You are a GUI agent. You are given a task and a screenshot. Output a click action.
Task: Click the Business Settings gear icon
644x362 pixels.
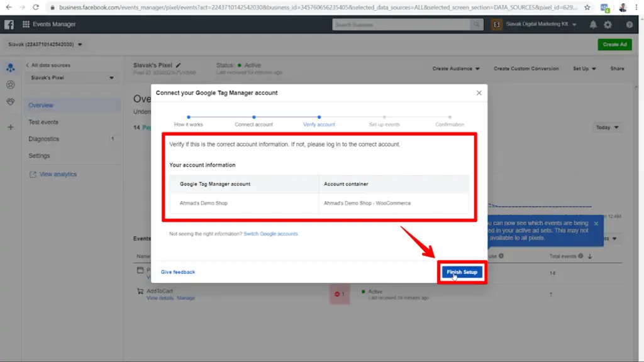point(608,25)
